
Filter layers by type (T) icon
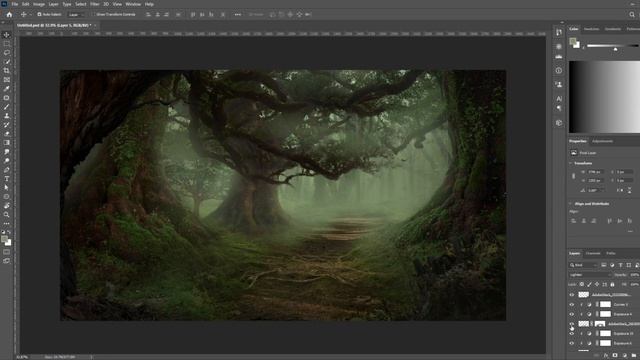click(620, 265)
